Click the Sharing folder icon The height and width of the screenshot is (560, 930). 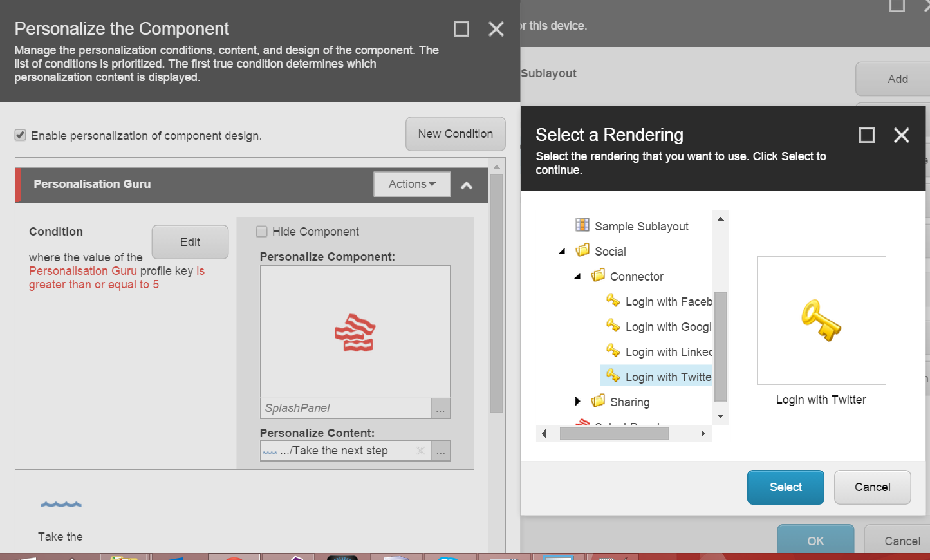click(x=598, y=401)
